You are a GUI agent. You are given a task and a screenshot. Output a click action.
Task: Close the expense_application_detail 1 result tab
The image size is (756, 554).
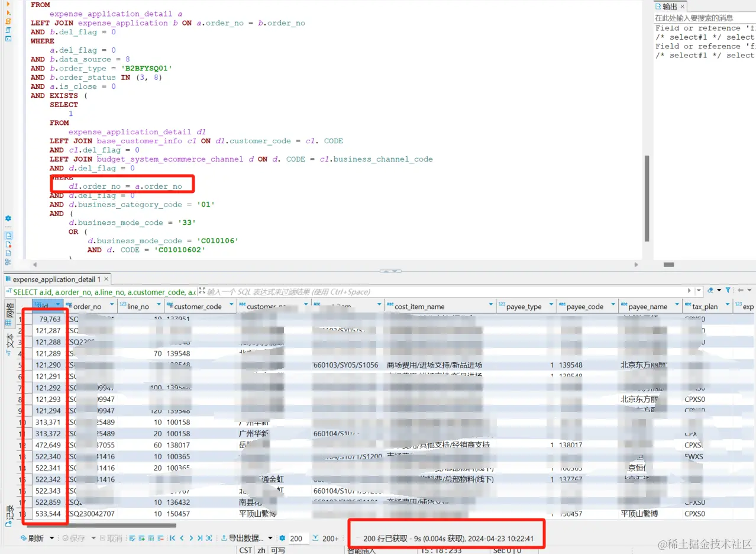pos(107,279)
